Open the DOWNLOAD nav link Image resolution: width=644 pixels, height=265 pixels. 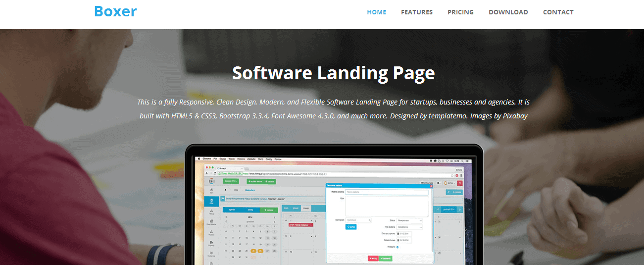coord(508,12)
